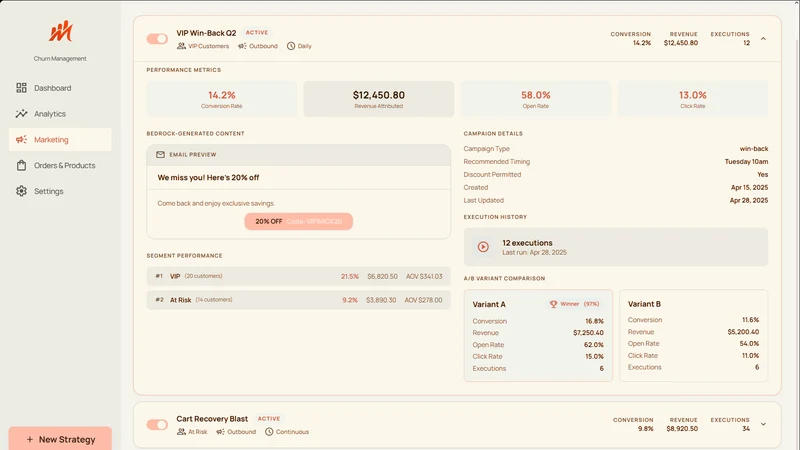This screenshot has height=450, width=800.
Task: Click the Dashboard grid icon
Action: tap(21, 88)
